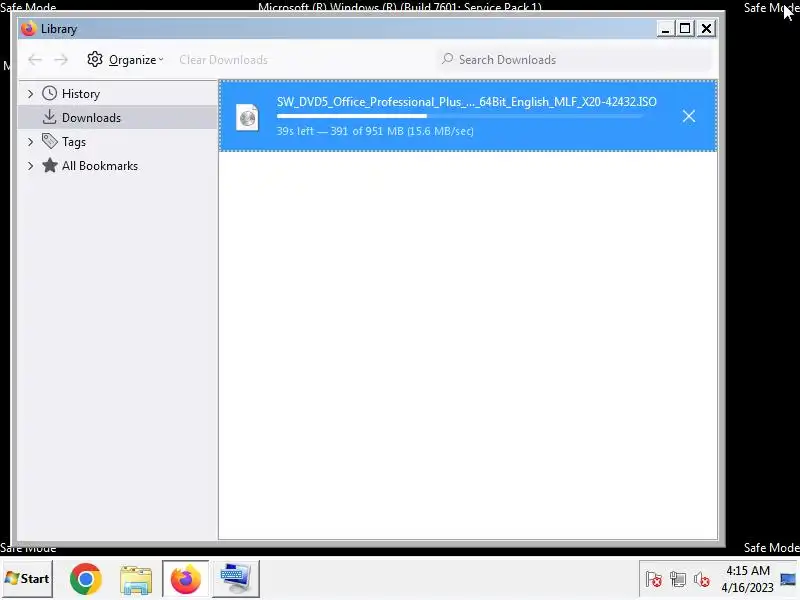Select Tags in the sidebar

[x=73, y=142]
